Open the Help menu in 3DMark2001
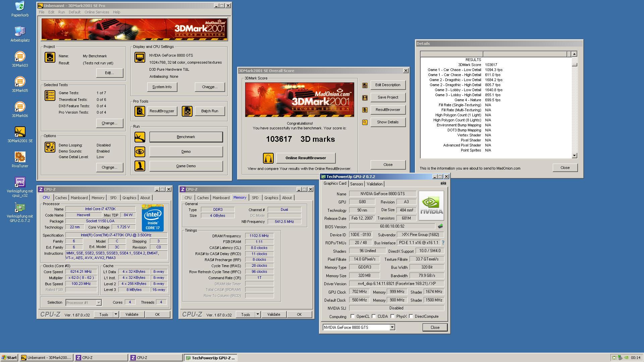Viewport: 644px width, 362px height. (x=116, y=12)
